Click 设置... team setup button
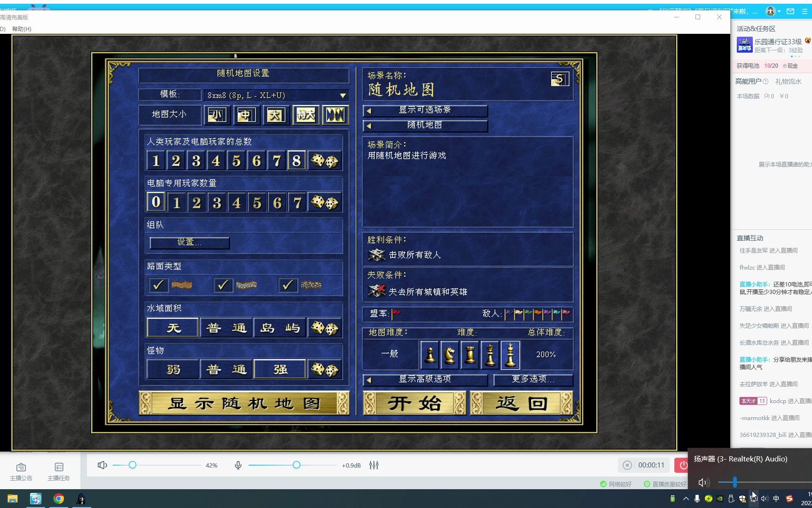The height and width of the screenshot is (508, 812). click(189, 243)
